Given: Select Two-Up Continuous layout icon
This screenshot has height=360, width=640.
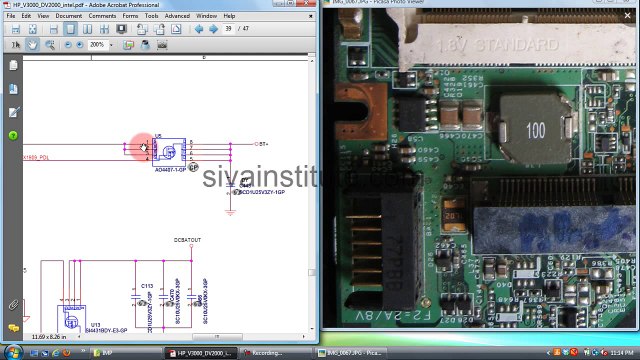Looking at the screenshot, I should (x=104, y=29).
